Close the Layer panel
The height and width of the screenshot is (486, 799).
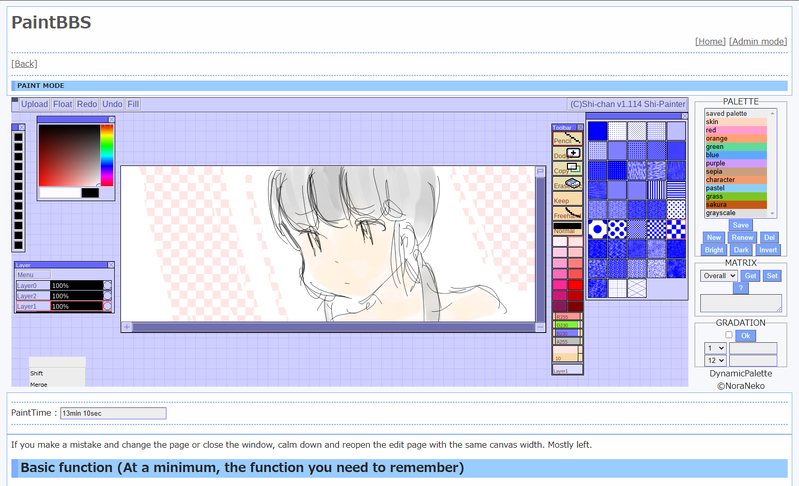(111, 265)
